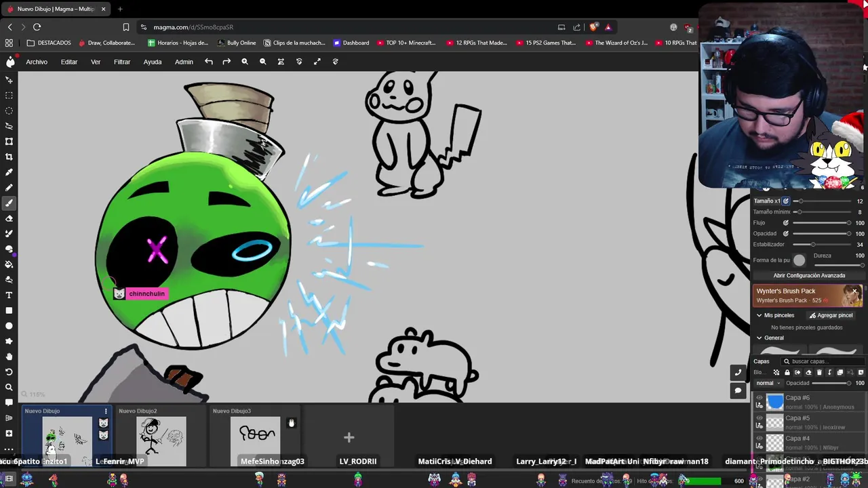Select the active Brush tool

[x=9, y=203]
